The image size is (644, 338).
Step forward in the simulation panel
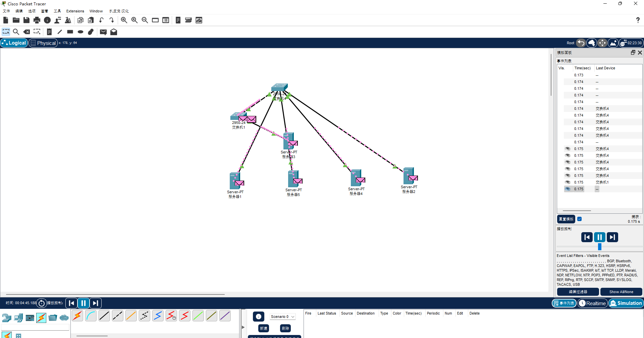612,237
